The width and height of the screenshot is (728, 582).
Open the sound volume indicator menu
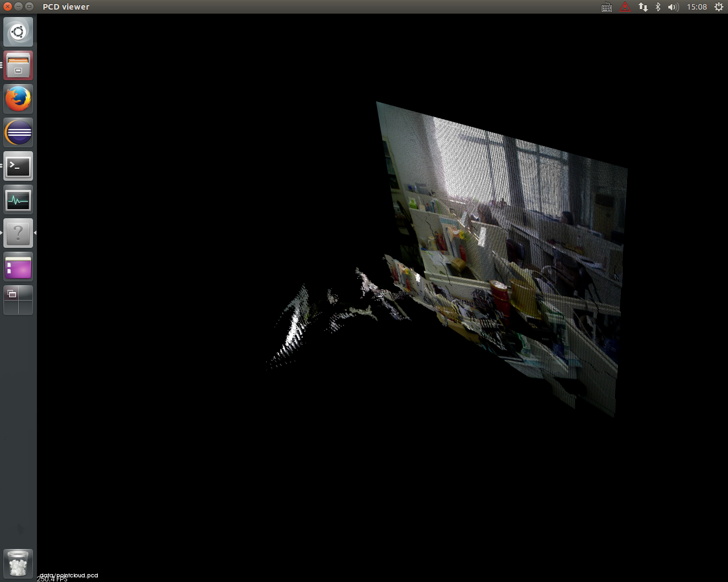673,7
